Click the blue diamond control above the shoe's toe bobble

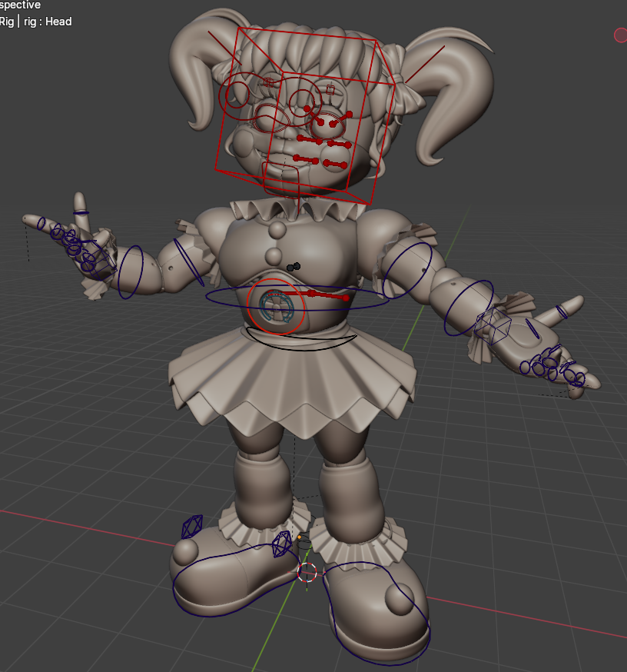192,527
